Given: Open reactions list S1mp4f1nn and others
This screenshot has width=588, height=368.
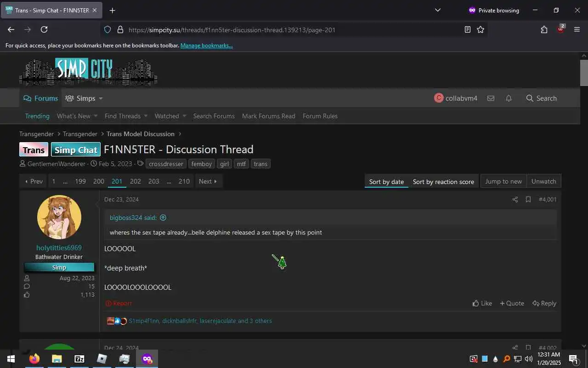Looking at the screenshot, I should 200,321.
